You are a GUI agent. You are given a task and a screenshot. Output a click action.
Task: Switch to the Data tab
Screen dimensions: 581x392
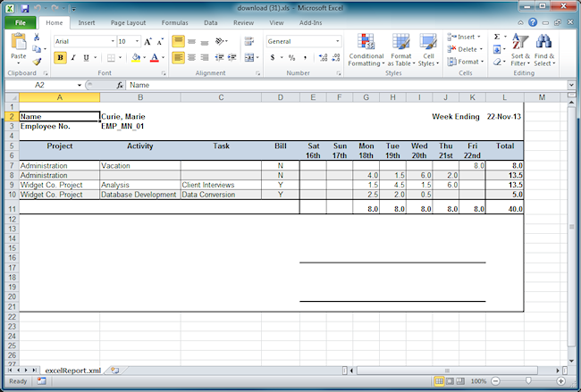point(210,22)
